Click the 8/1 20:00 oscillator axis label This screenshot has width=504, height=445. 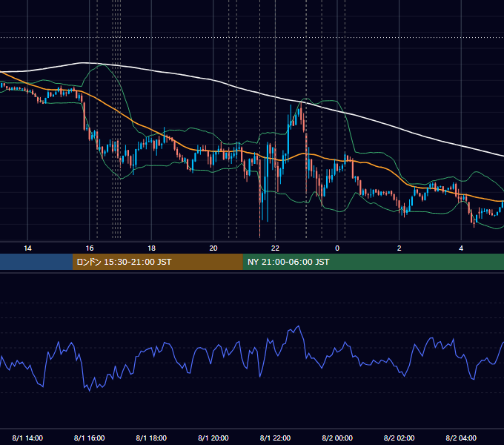[x=213, y=438]
